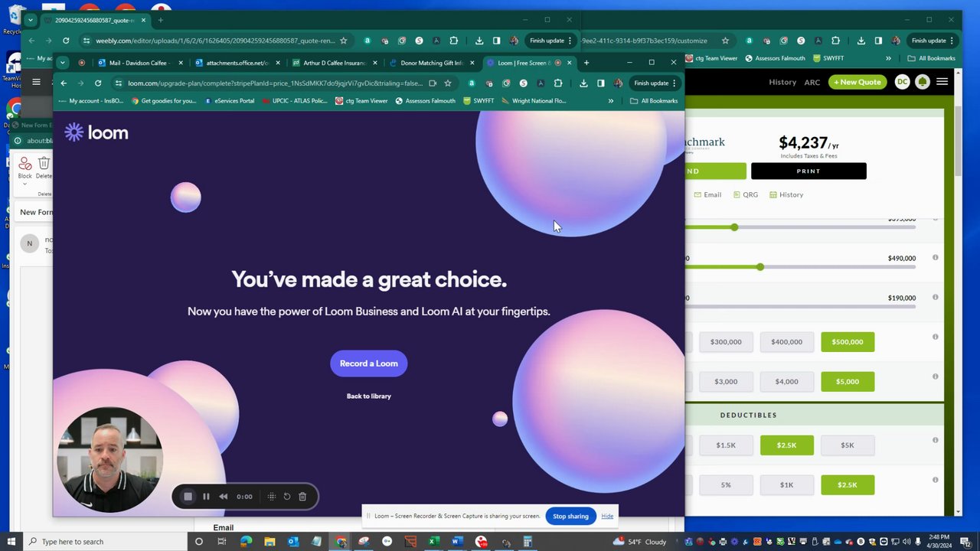
Task: Click the slider handle on the $490,000 row
Action: point(760,267)
